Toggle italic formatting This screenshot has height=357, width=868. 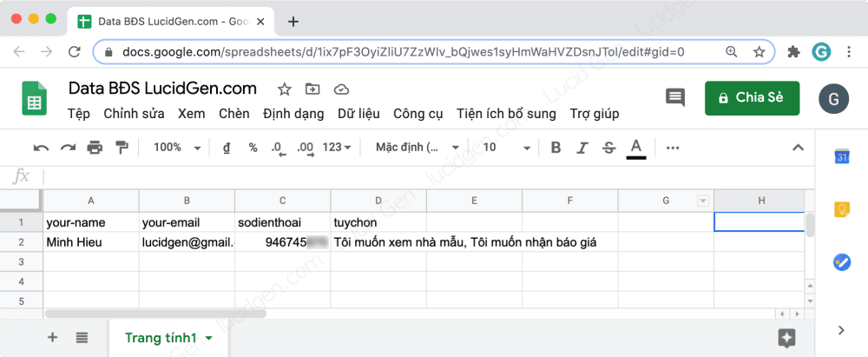tap(582, 148)
